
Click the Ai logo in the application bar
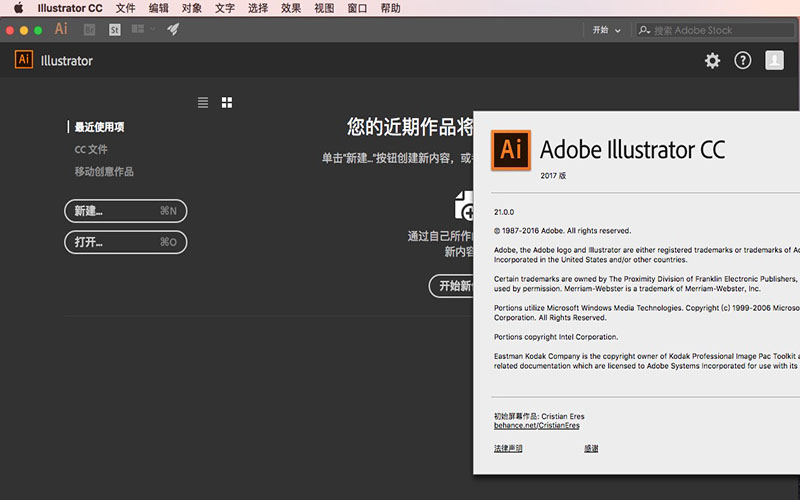click(x=61, y=29)
